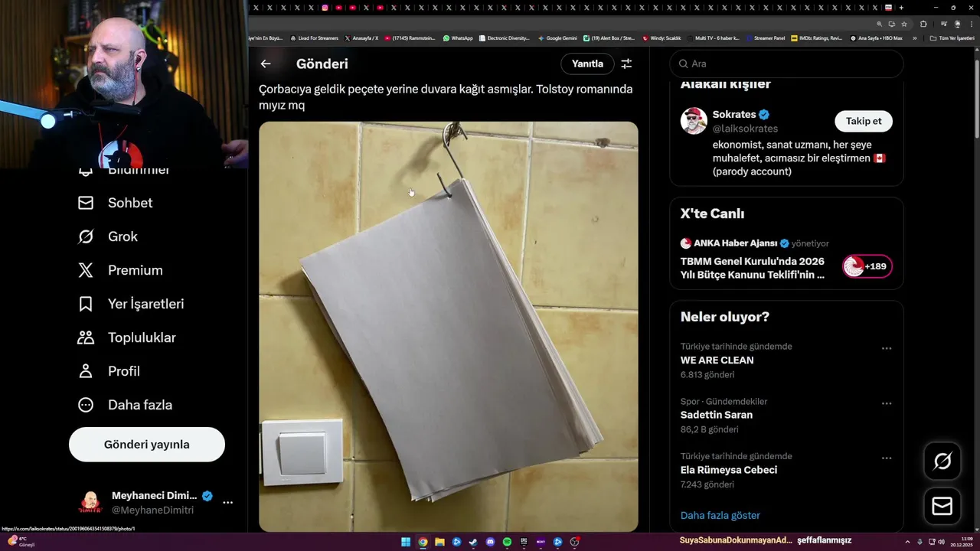This screenshot has height=551, width=980.
Task: Open options for Ela Rümeysa Cebeci trend
Action: 887,458
